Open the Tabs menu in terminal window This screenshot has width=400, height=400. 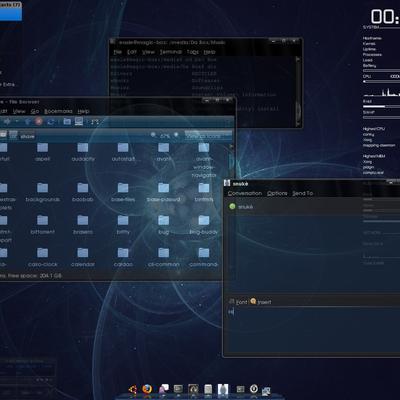click(193, 52)
